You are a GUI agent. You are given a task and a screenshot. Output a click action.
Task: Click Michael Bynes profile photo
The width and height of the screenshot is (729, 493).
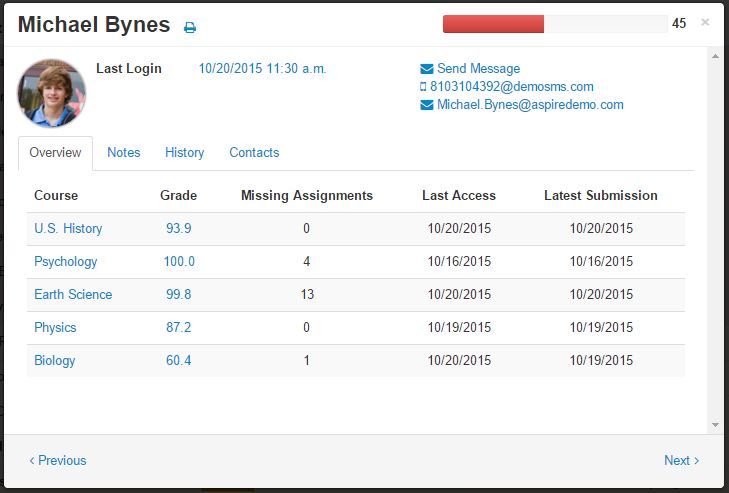52,93
